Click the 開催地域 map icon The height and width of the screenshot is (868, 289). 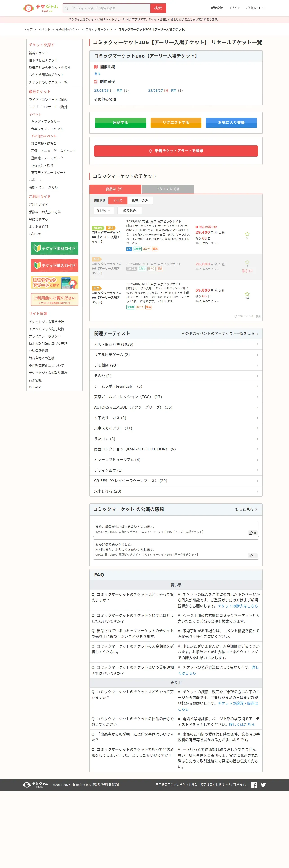(x=96, y=67)
